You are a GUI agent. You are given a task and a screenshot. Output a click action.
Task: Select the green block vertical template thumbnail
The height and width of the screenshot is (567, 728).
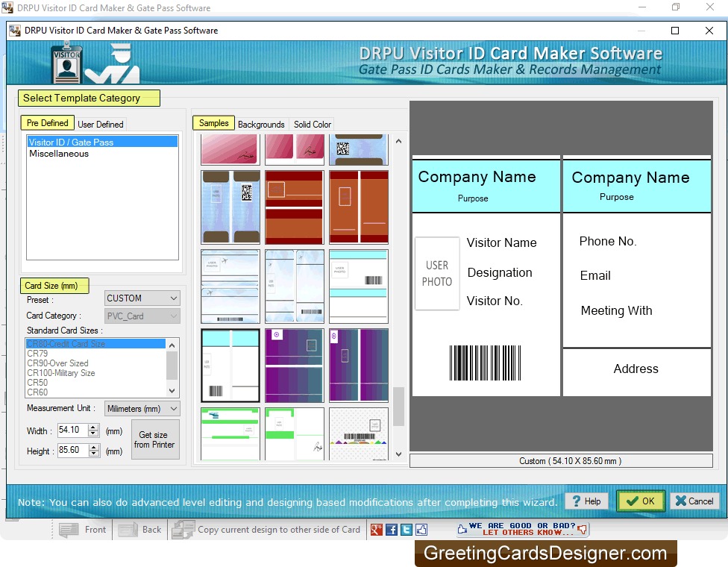click(295, 433)
